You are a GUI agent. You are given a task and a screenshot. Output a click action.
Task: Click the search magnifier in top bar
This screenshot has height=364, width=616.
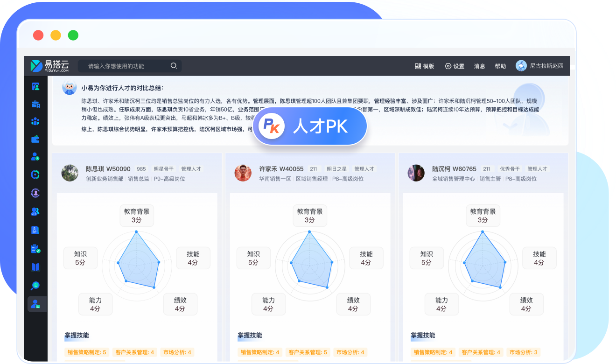174,66
